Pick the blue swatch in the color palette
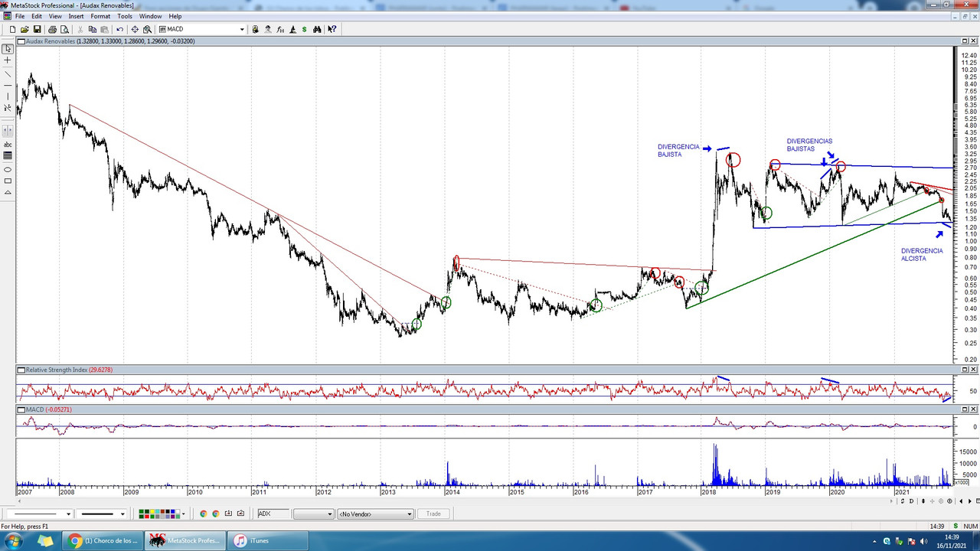This screenshot has width=980, height=551. [x=172, y=511]
